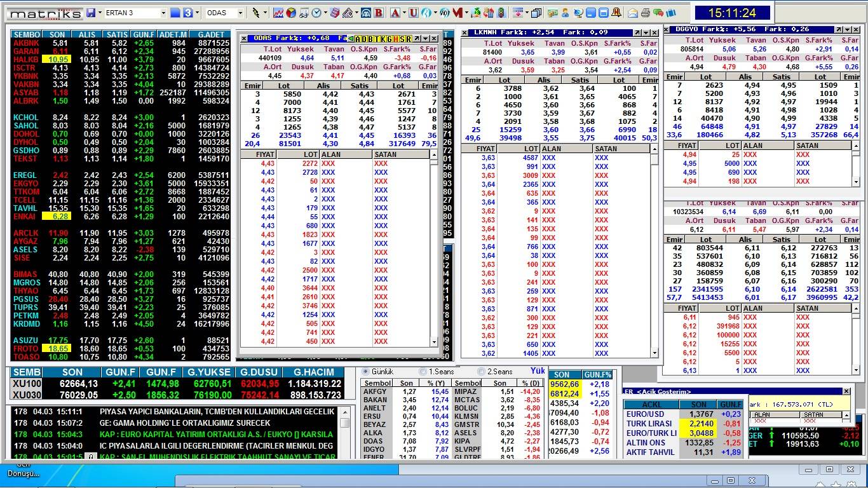This screenshot has height=488, width=868.
Task: Open the envelope messages icon
Action: click(x=633, y=13)
